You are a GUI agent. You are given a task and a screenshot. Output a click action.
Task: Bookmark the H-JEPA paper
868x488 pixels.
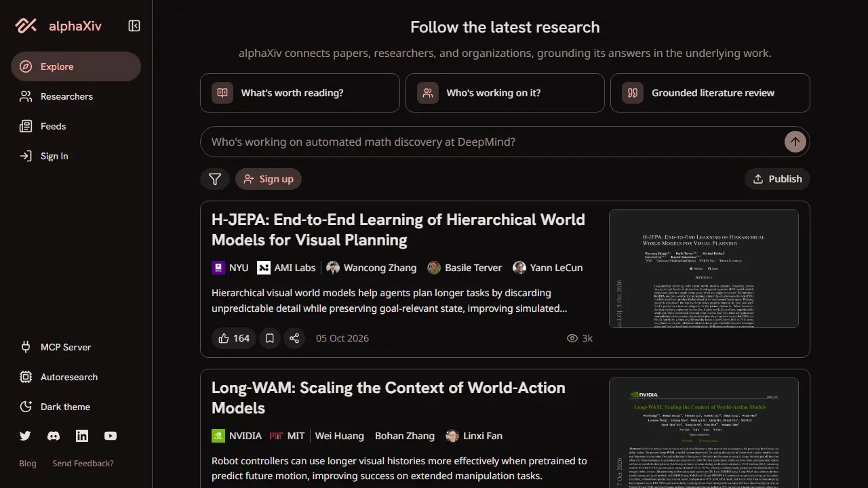tap(270, 338)
